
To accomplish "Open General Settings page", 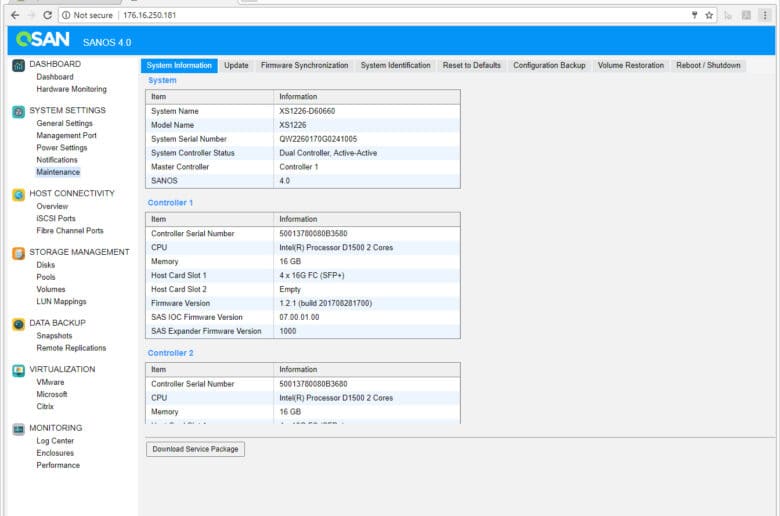I will [64, 123].
